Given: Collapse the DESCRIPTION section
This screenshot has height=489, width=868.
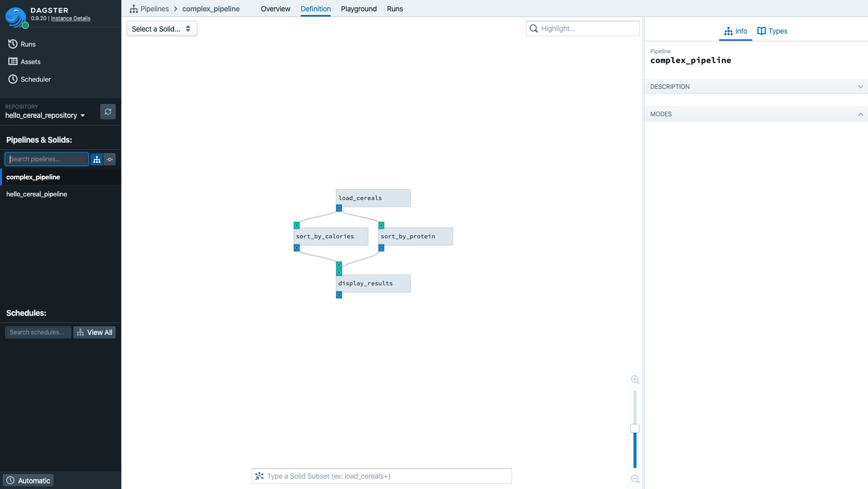Looking at the screenshot, I should tap(756, 87).
